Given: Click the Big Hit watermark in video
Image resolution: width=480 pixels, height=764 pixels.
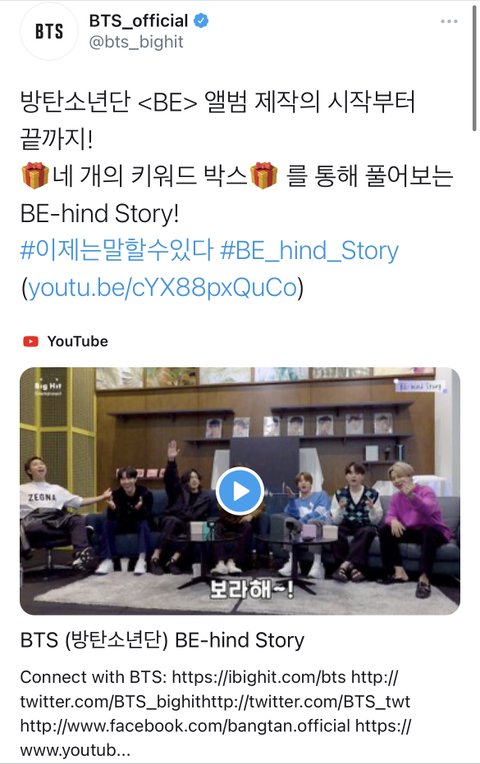Looking at the screenshot, I should (48, 388).
